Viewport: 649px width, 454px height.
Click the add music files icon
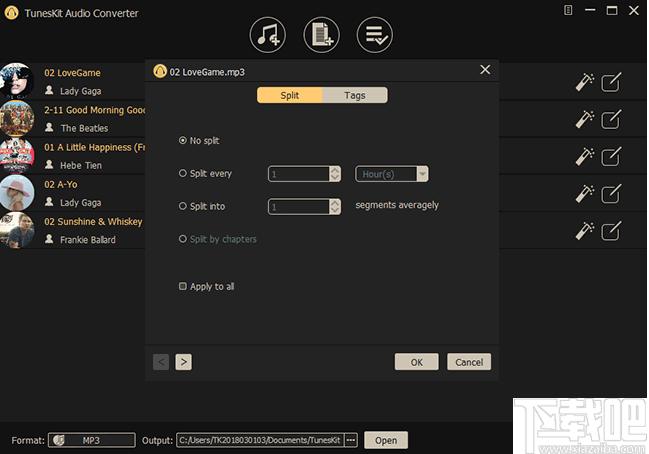tap(268, 35)
